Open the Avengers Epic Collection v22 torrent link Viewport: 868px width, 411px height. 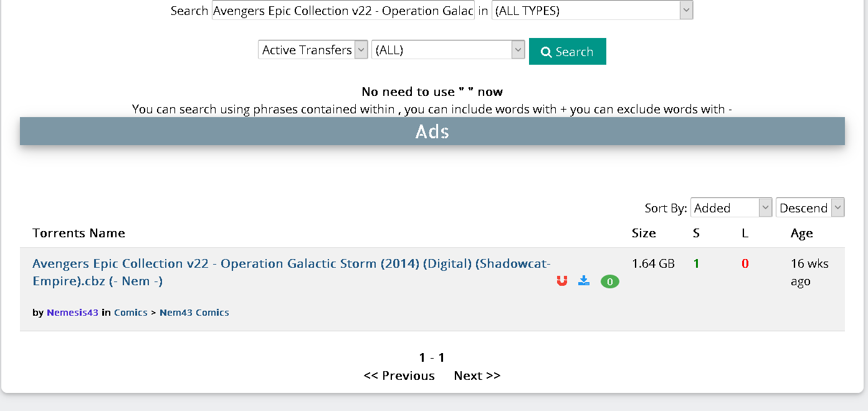point(292,272)
